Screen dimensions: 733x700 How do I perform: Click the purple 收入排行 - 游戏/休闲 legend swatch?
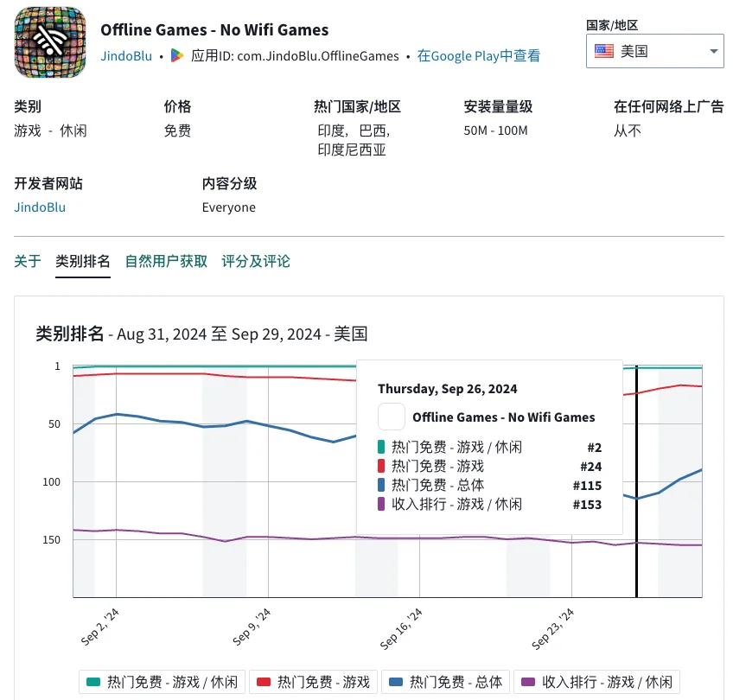pyautogui.click(x=529, y=681)
